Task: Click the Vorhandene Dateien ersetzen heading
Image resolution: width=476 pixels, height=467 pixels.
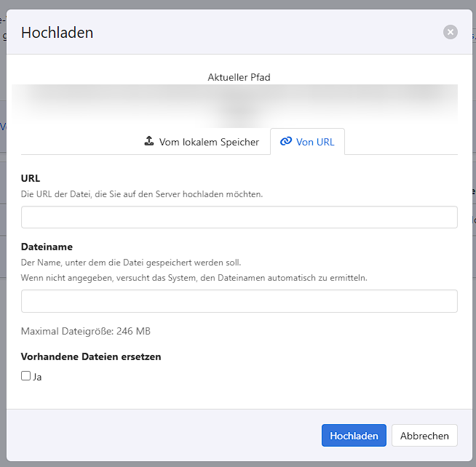Action: [91, 356]
